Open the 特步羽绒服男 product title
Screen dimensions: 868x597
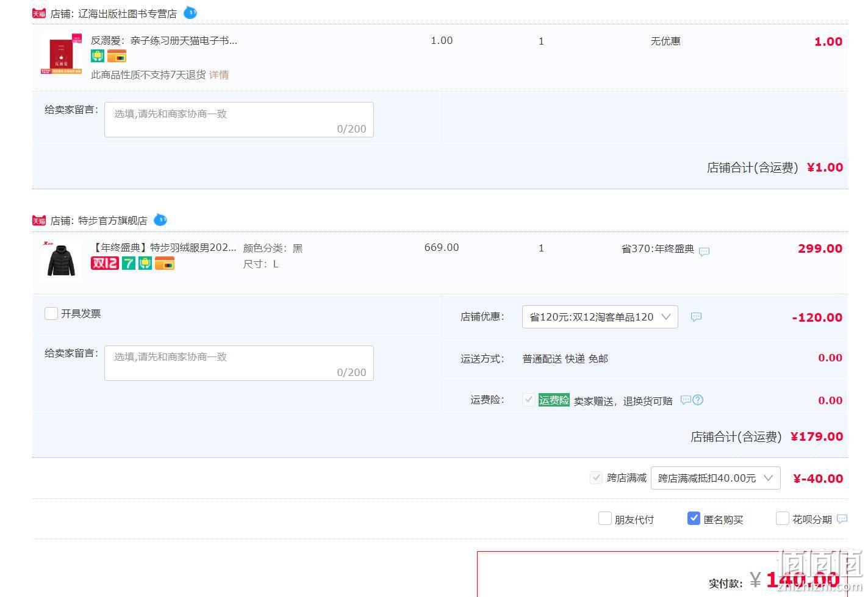(x=163, y=247)
